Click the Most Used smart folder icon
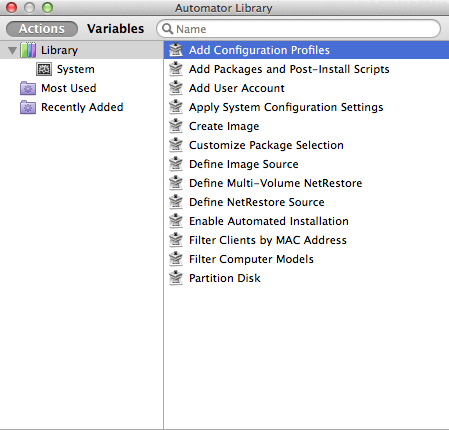The height and width of the screenshot is (430, 449). [28, 88]
